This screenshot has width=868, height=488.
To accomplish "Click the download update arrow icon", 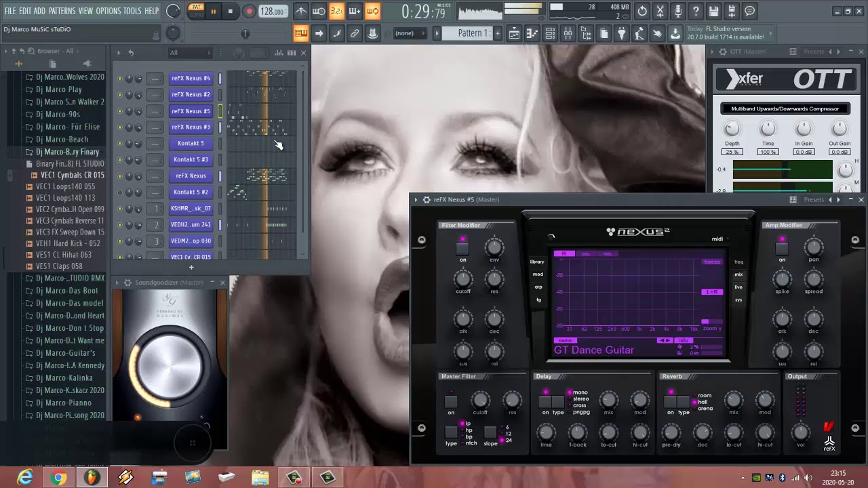I will click(675, 33).
